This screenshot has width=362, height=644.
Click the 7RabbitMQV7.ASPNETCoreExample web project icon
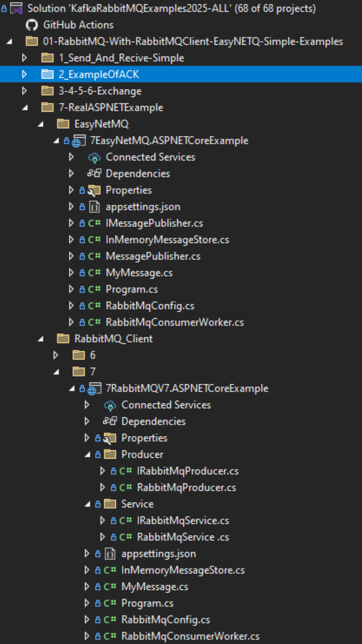(94, 388)
